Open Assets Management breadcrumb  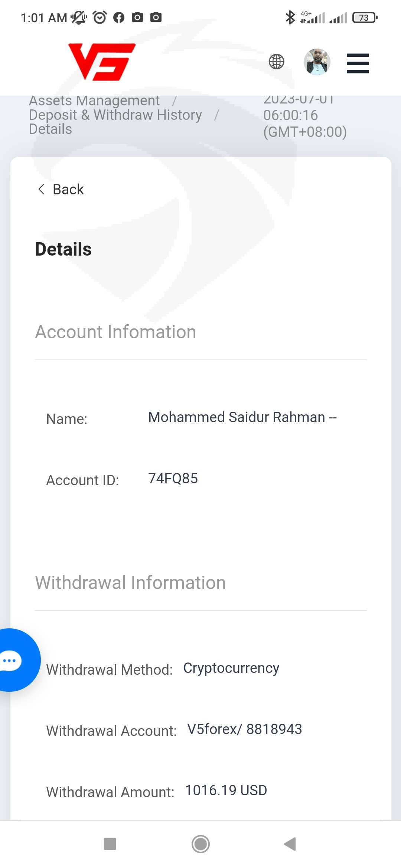click(x=94, y=101)
